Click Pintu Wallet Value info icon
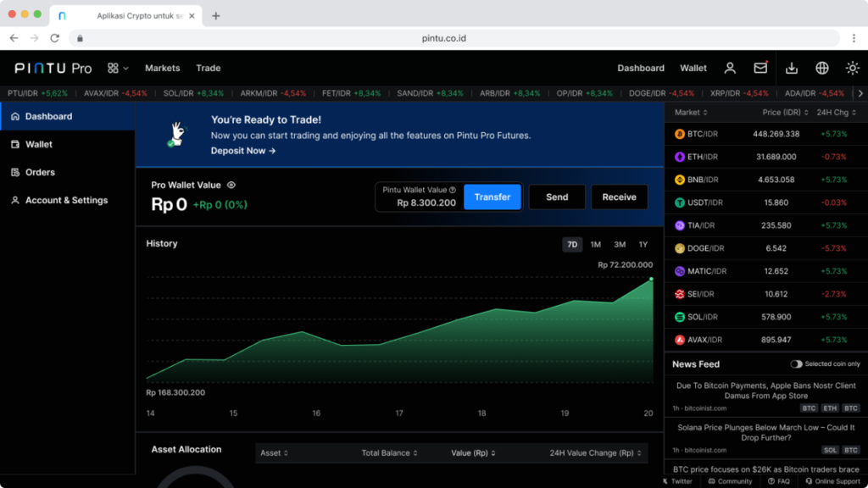Image resolution: width=868 pixels, height=488 pixels. tap(453, 190)
